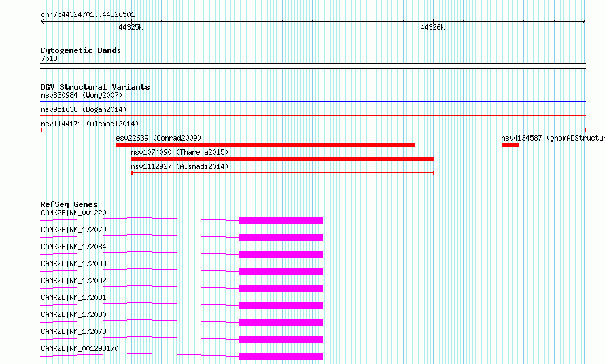Open transcript CAMK2B|NM_172084

point(73,247)
